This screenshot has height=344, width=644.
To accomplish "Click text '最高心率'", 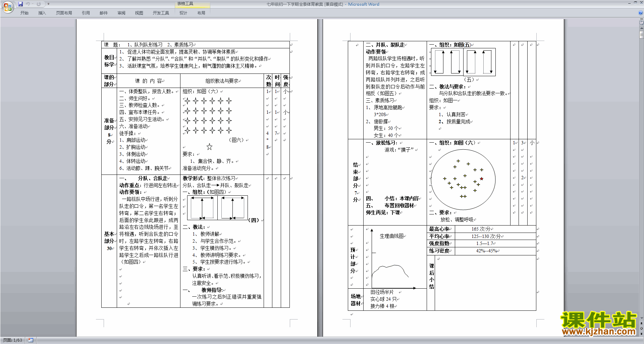I will 439,229.
